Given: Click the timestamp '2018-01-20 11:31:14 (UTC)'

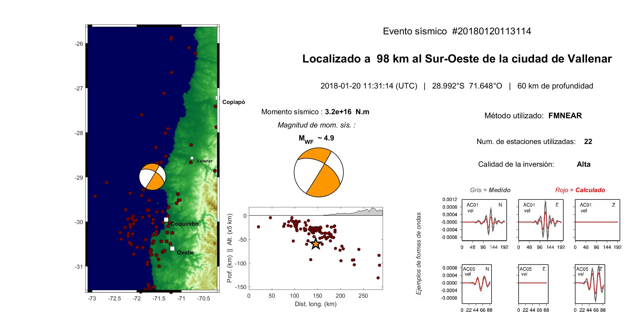Looking at the screenshot, I should 369,86.
